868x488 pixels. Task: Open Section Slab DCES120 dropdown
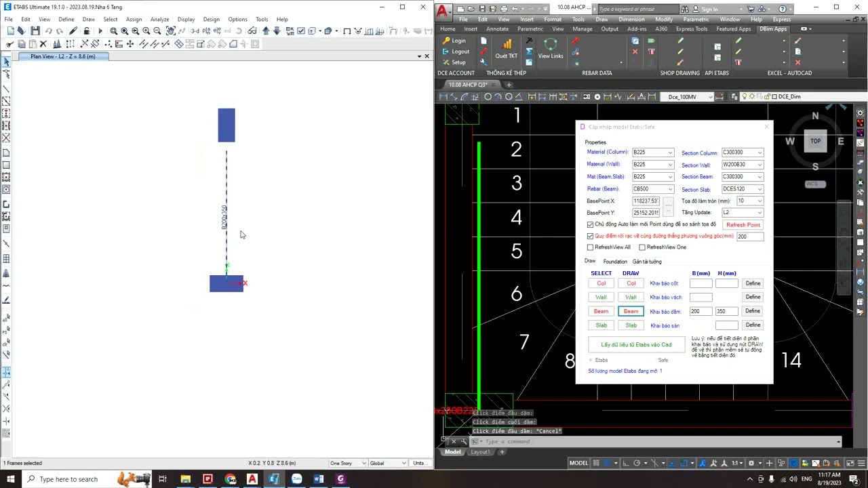coord(743,189)
